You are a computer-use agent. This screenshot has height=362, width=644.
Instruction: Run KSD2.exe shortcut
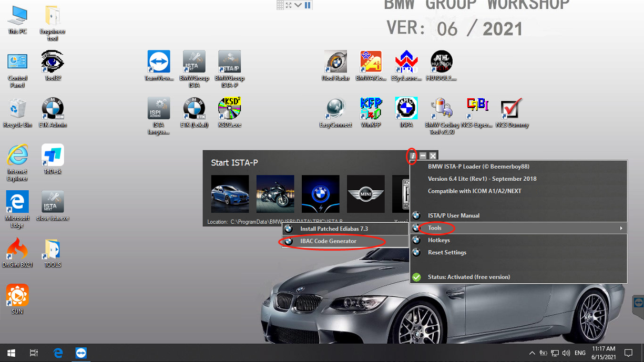coord(230,112)
